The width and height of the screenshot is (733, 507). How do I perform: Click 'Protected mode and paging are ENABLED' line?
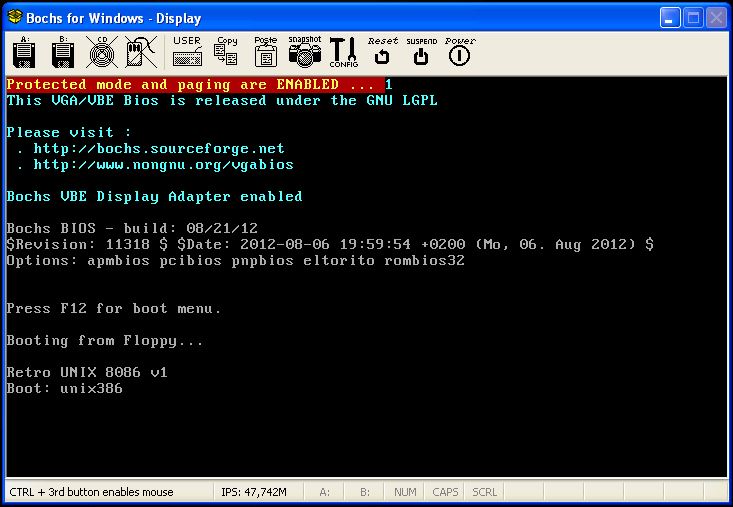[x=195, y=85]
